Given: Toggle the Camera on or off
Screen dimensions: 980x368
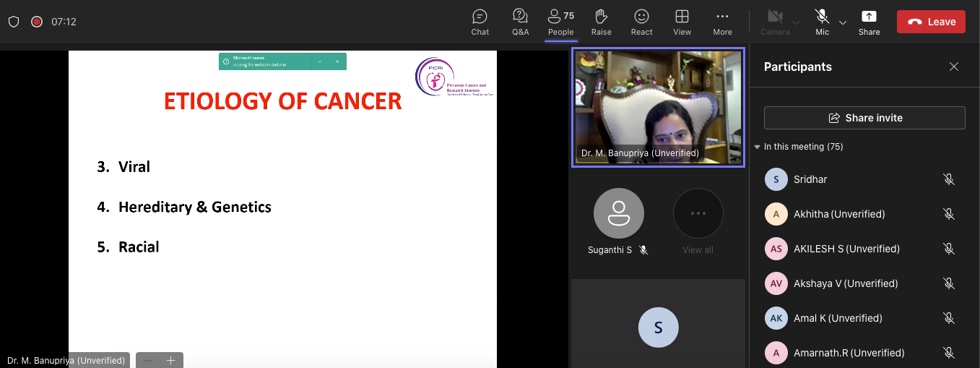Looking at the screenshot, I should pos(775,22).
